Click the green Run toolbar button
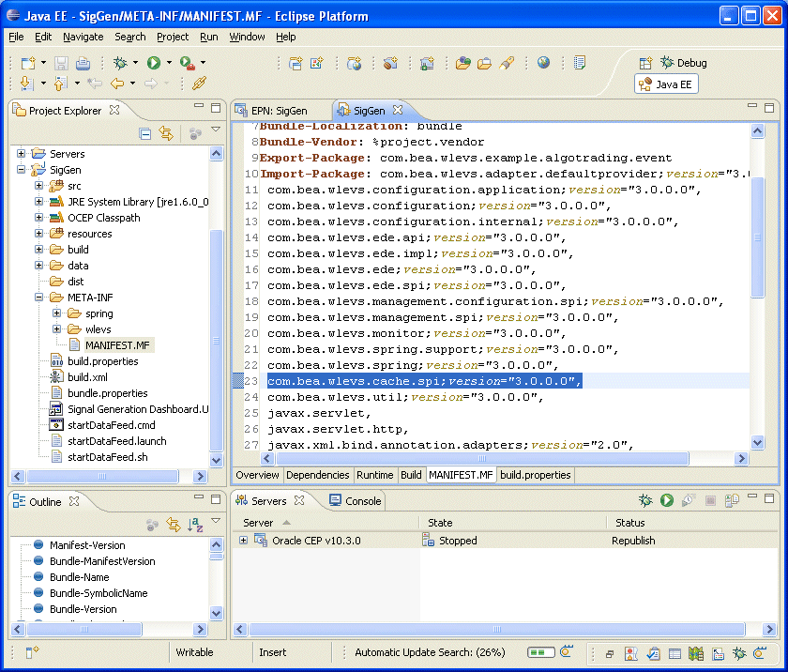 point(153,63)
